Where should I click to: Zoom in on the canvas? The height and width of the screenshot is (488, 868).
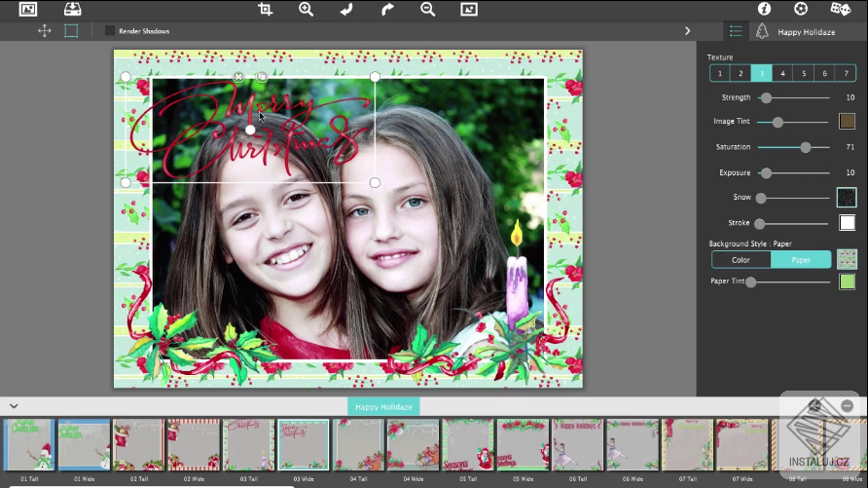[306, 9]
